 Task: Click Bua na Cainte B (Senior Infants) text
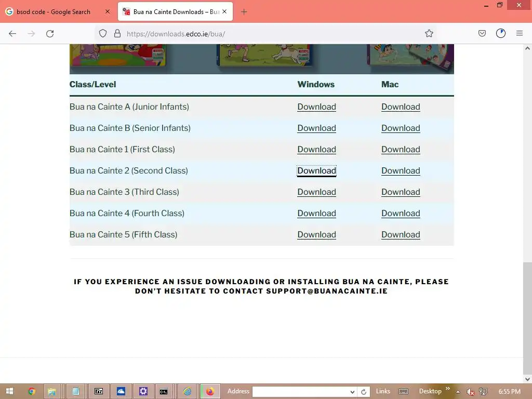tap(130, 128)
